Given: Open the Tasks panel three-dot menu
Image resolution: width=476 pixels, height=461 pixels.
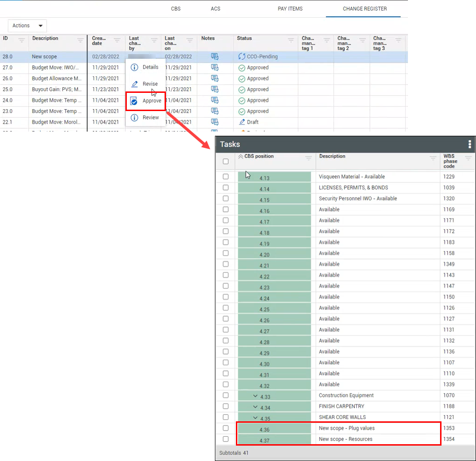Looking at the screenshot, I should 469,144.
